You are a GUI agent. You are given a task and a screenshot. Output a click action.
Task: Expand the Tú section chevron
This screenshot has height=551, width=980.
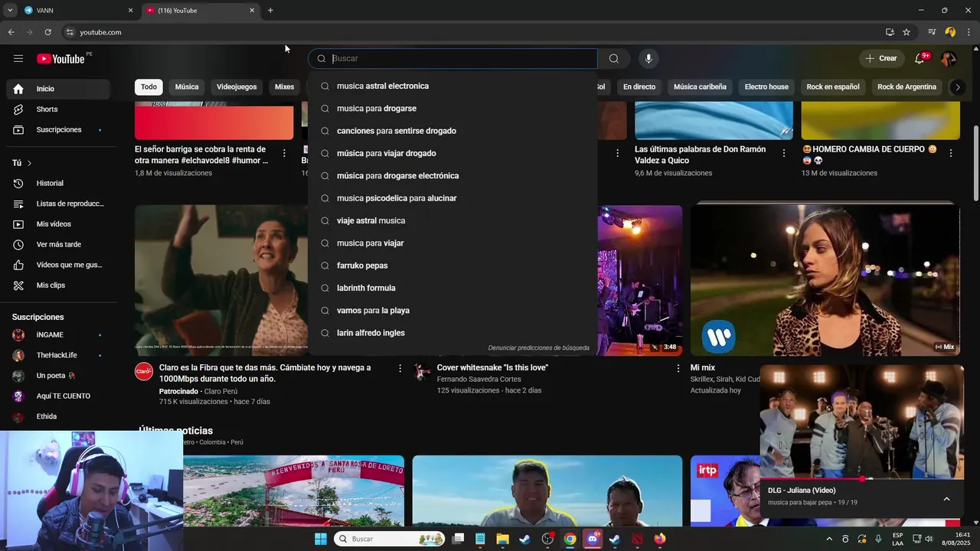(30, 163)
